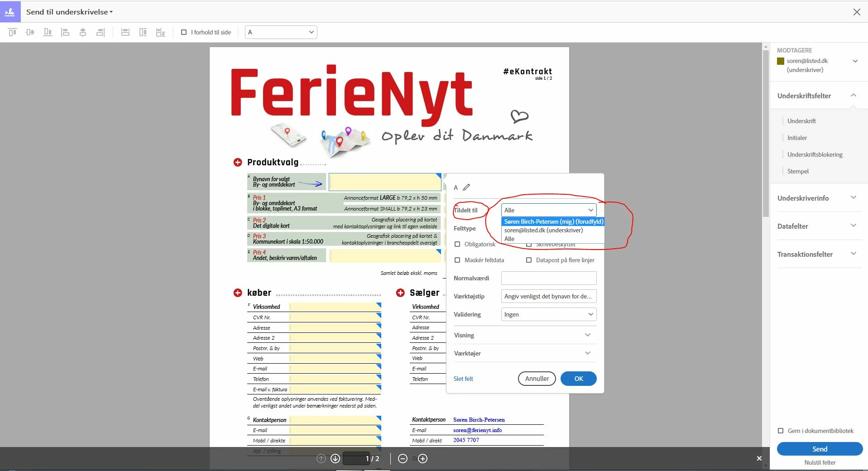868x471 pixels.
Task: Match height of selected fields
Action: pos(143,32)
